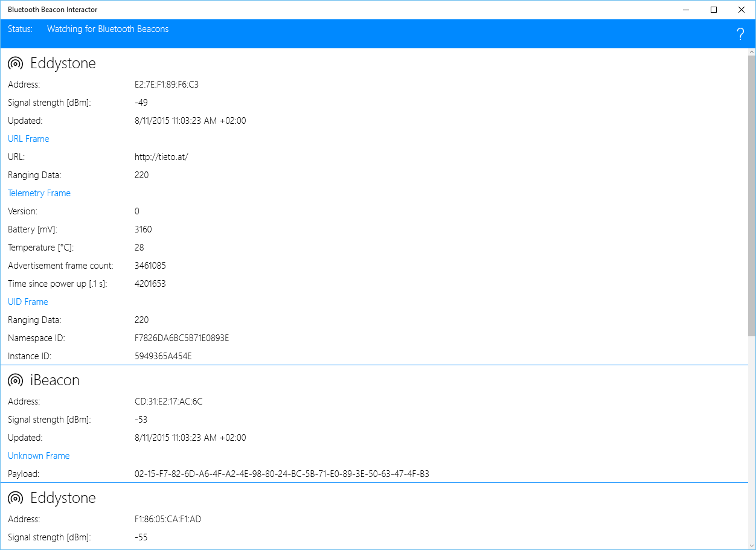Click the URL Frame heading

(x=28, y=139)
